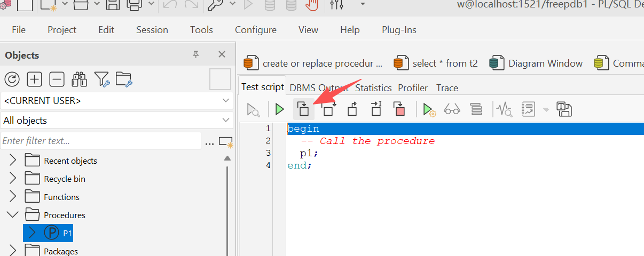
Task: Click the sliders Preferences icon
Action: [x=337, y=5]
